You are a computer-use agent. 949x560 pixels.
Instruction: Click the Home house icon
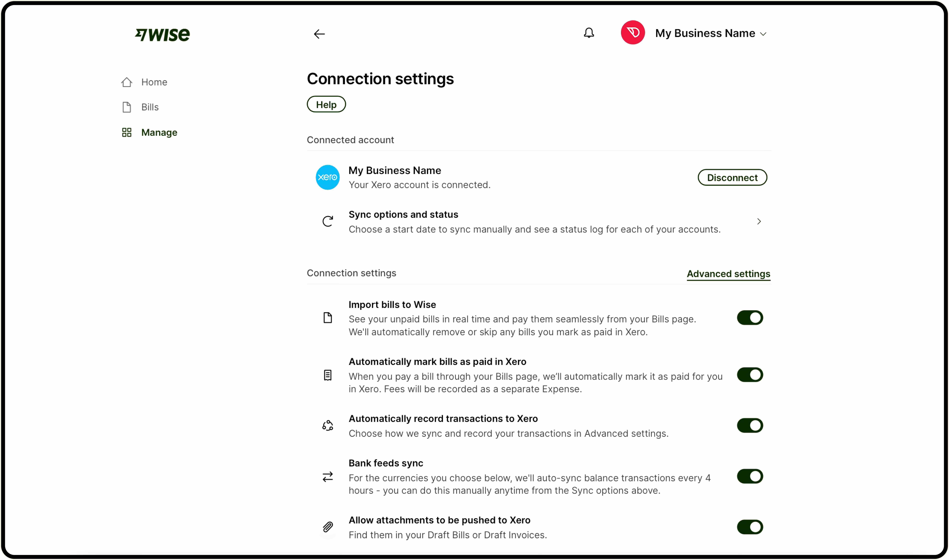[x=127, y=82]
